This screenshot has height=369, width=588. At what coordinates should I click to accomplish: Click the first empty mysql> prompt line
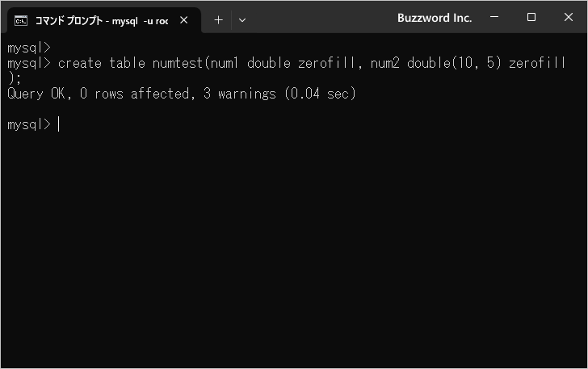[x=29, y=48]
